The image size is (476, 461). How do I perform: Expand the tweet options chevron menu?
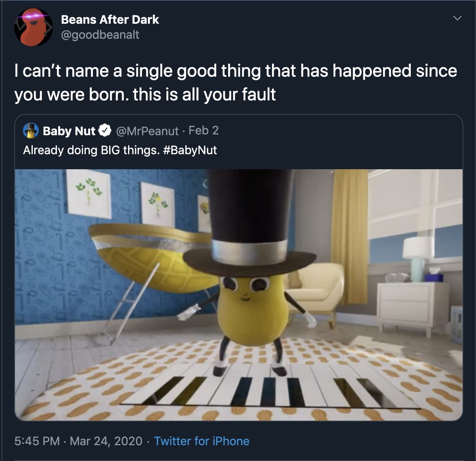(457, 18)
